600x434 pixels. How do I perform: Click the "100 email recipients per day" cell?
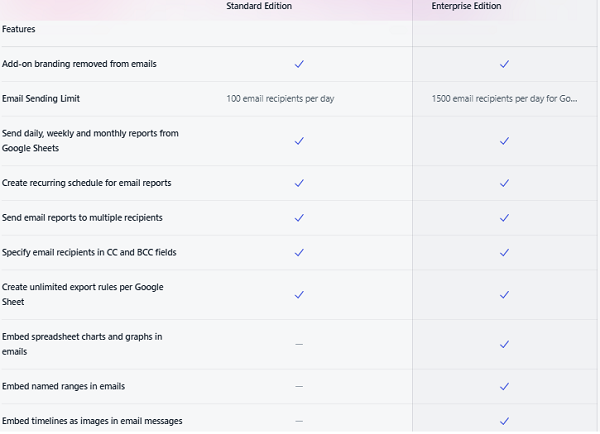pos(280,99)
